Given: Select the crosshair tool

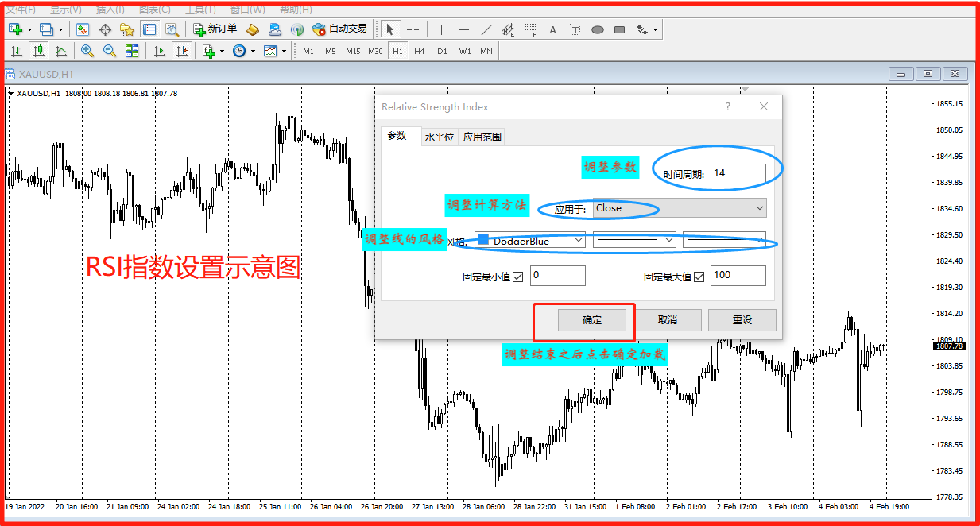Looking at the screenshot, I should (413, 29).
